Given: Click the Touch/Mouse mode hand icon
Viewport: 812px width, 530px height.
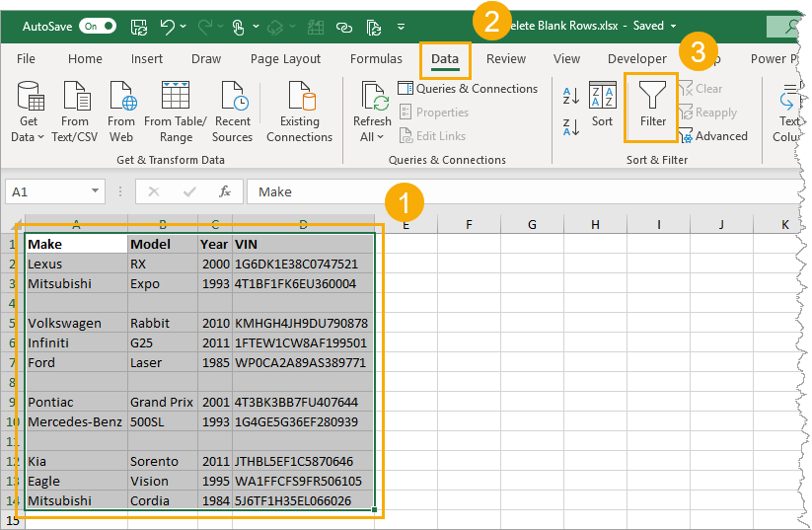Looking at the screenshot, I should coord(238,27).
